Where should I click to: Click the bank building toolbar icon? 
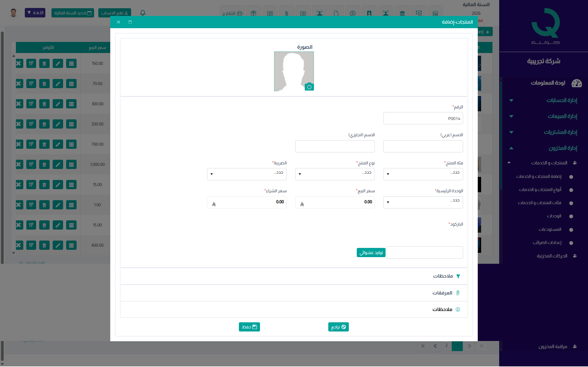[402, 13]
